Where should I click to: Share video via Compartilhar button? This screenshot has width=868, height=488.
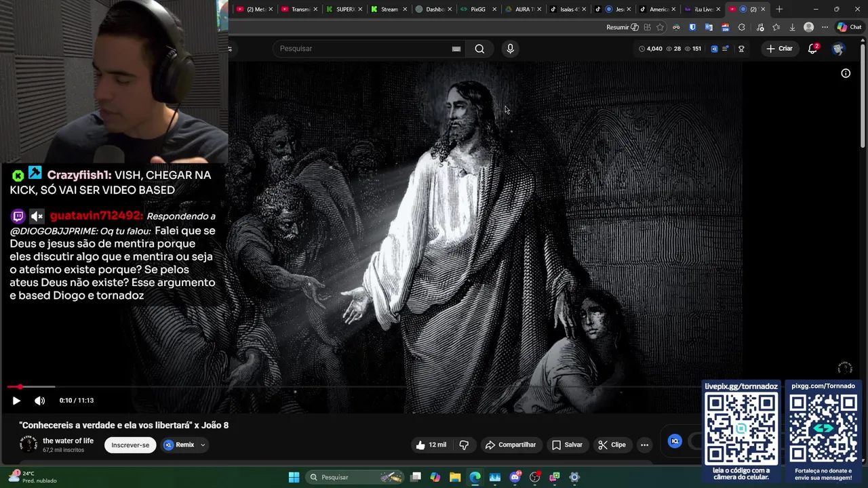point(511,445)
